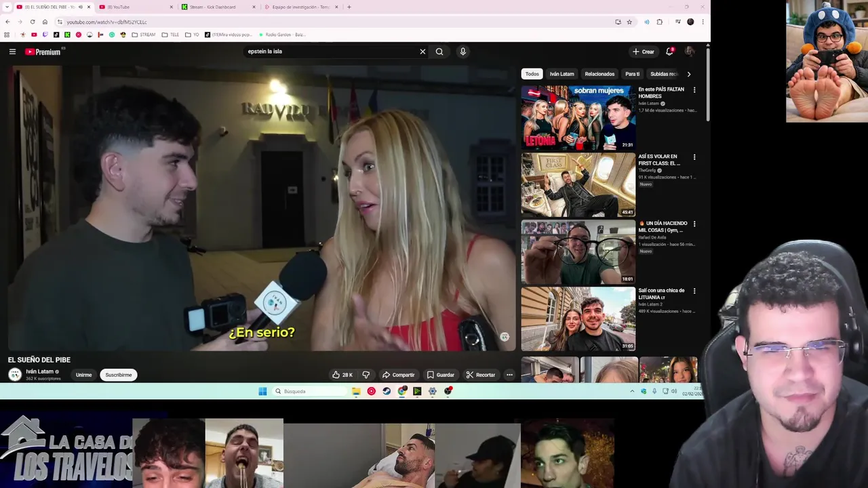The image size is (868, 488).
Task: Select the Todos filter chip
Action: click(x=532, y=74)
